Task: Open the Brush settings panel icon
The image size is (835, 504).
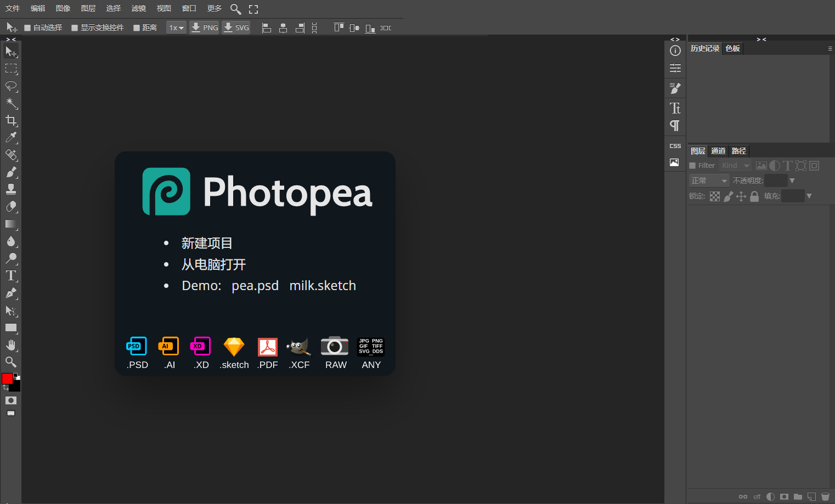Action: pos(675,88)
